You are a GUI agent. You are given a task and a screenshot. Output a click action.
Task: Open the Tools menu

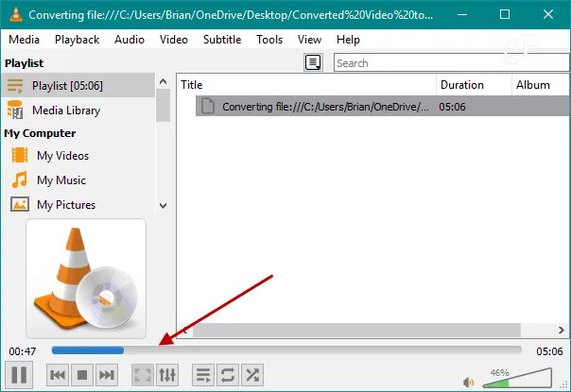[269, 40]
